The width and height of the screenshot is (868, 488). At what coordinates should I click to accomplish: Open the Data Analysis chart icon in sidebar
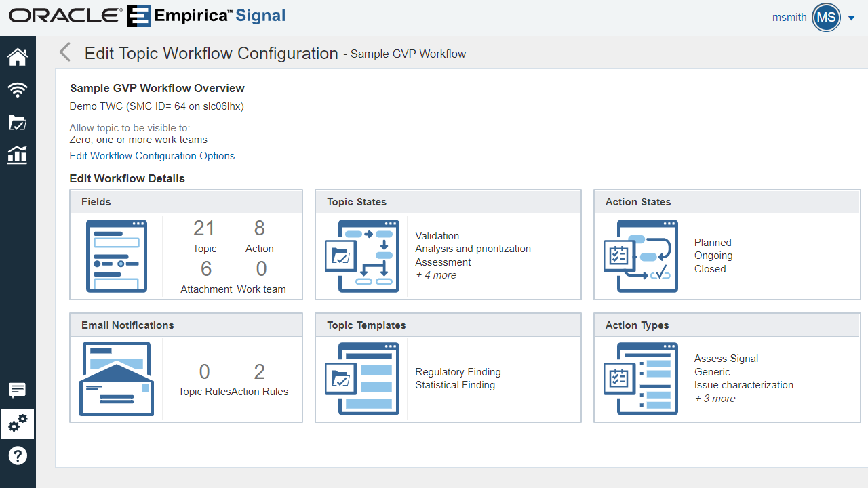[18, 155]
